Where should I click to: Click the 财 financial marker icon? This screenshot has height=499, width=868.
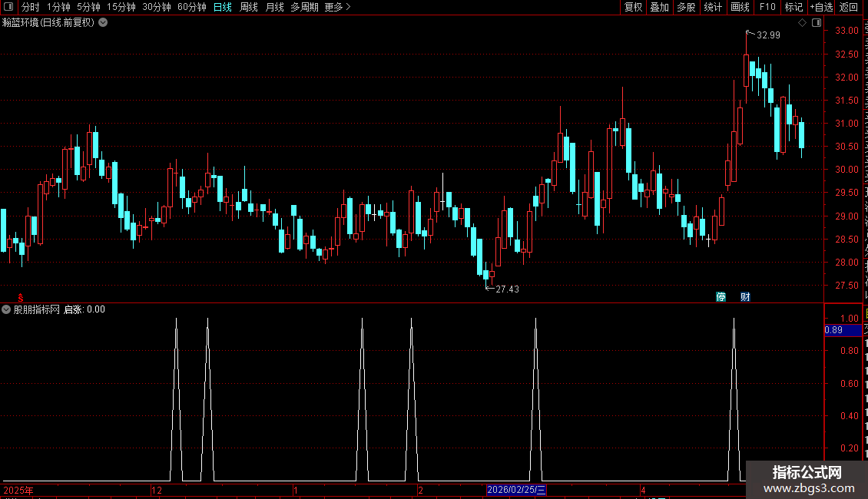click(745, 296)
